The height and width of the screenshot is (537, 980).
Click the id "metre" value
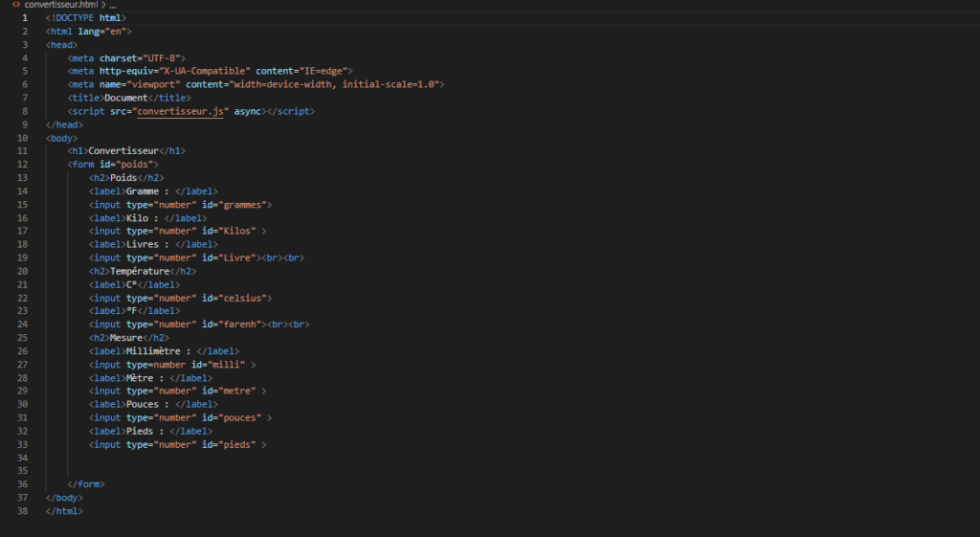tap(237, 392)
